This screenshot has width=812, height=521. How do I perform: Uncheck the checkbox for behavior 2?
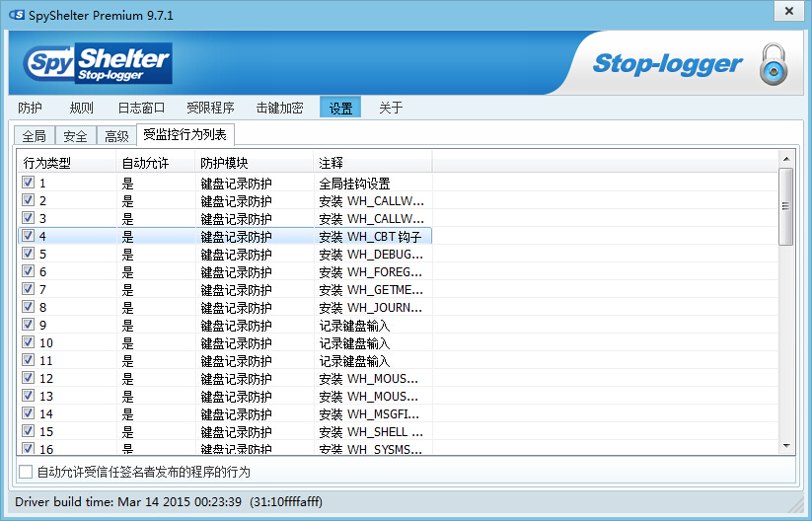tap(28, 200)
